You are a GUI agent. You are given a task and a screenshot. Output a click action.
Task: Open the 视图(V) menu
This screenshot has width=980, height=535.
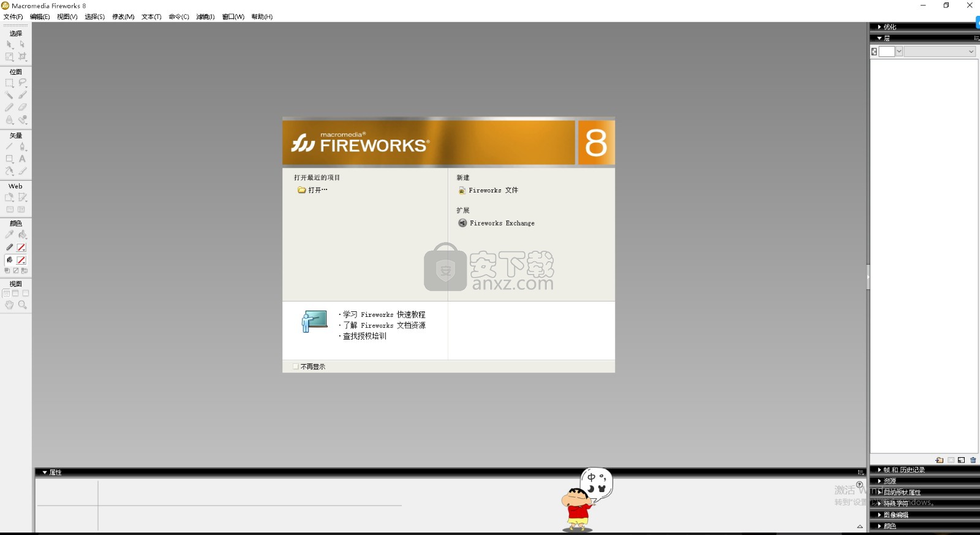point(67,17)
